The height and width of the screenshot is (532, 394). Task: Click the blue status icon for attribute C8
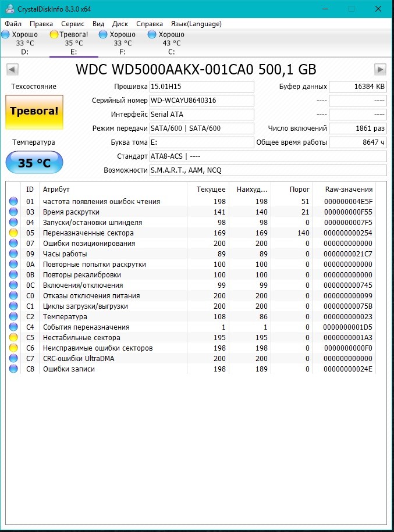13,369
